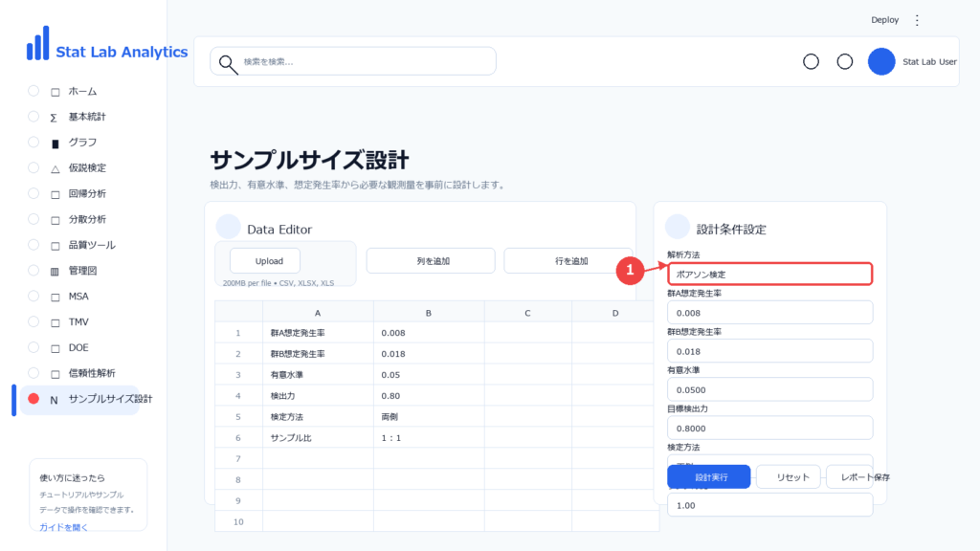Open the 解析方法 dropdown showing ポアソン検定
This screenshot has width=980, height=551.
pyautogui.click(x=770, y=274)
